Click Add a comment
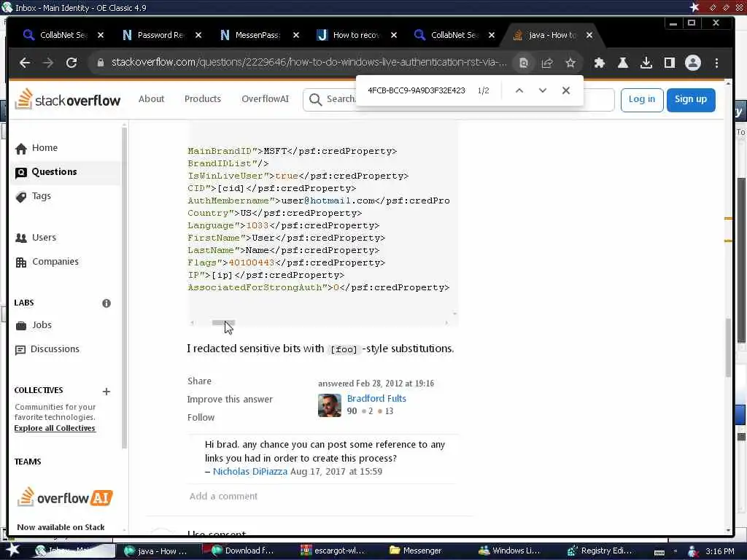The image size is (747, 560). [223, 496]
